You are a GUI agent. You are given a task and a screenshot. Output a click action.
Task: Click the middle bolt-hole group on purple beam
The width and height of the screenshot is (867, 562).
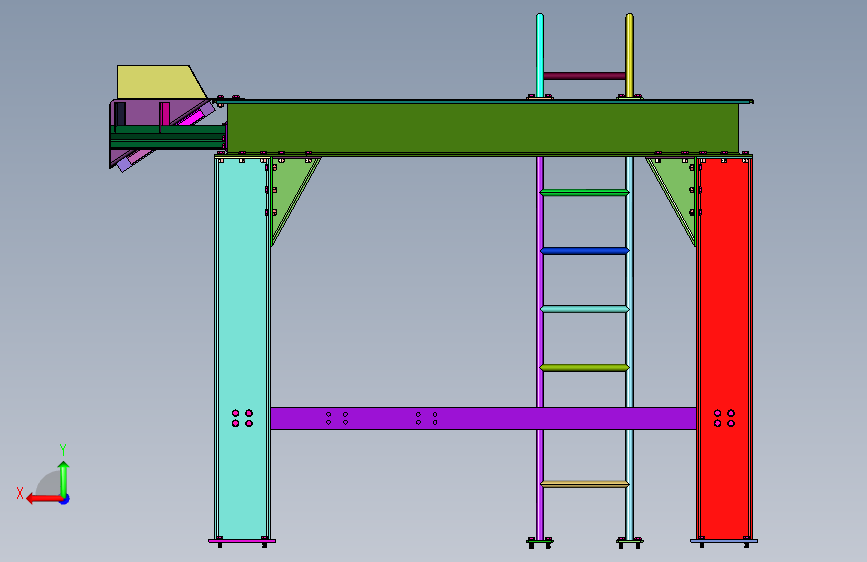[x=426, y=418]
